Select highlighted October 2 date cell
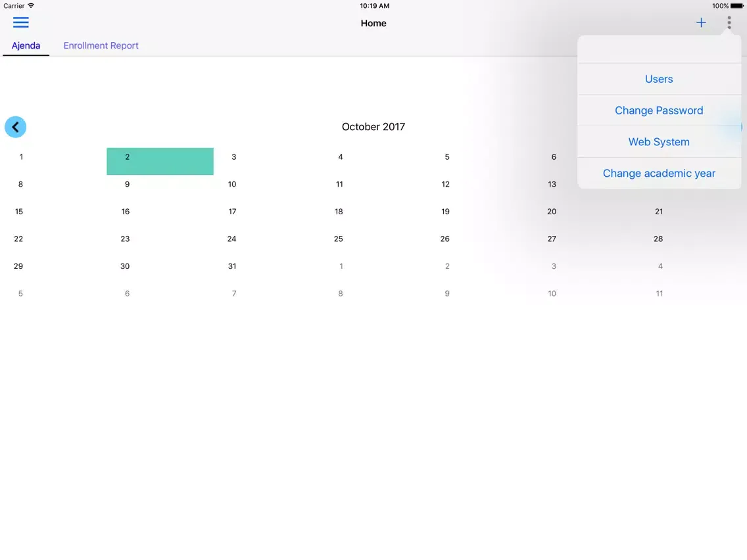 point(160,161)
